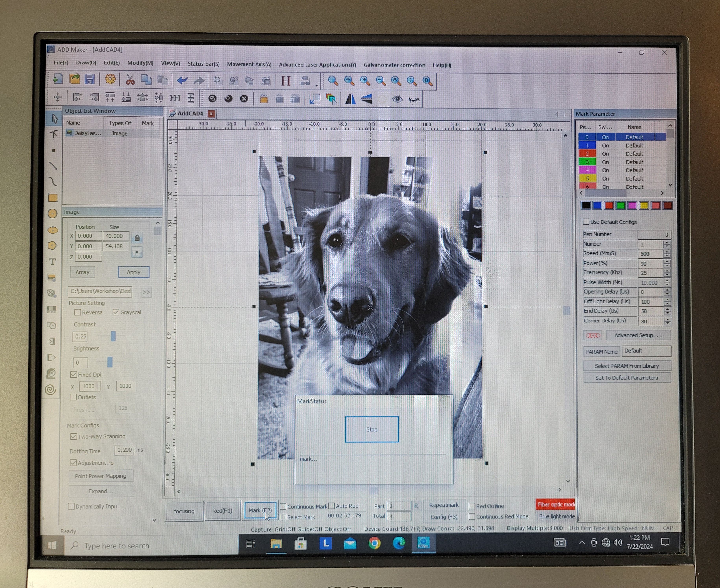
Task: Increase the Speed (Mm/S) stepper
Action: (667, 252)
